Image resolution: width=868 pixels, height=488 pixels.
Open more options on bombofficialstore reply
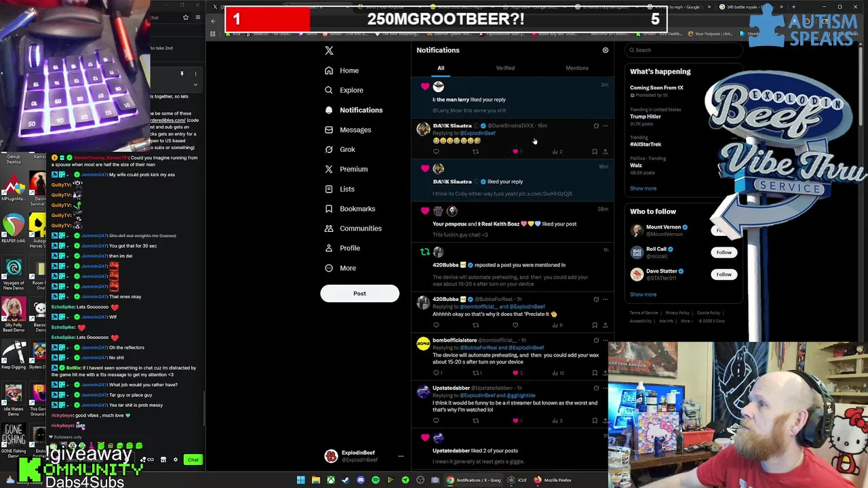click(606, 340)
